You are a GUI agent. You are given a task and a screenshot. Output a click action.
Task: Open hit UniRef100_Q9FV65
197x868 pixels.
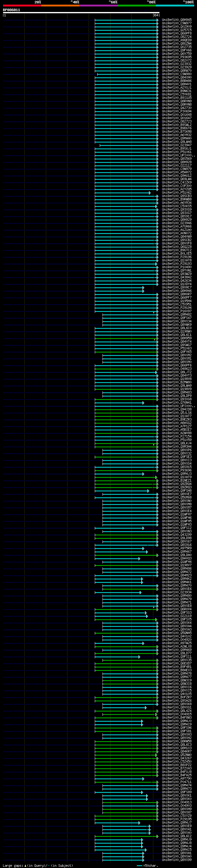coord(177,352)
